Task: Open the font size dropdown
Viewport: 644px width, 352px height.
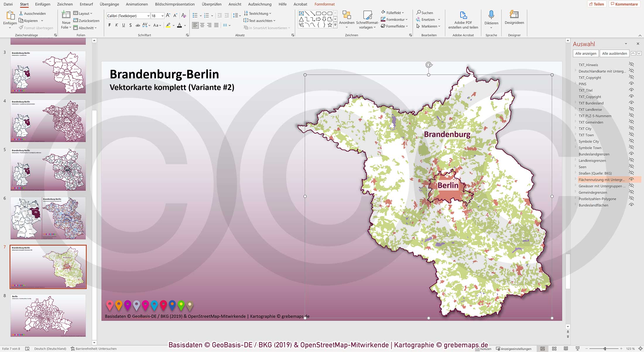Action: (163, 16)
